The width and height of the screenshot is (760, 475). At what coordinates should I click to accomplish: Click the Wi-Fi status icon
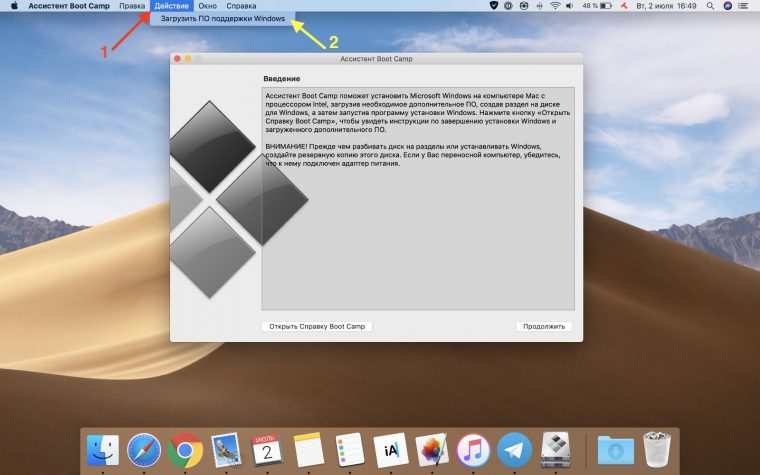pyautogui.click(x=555, y=6)
